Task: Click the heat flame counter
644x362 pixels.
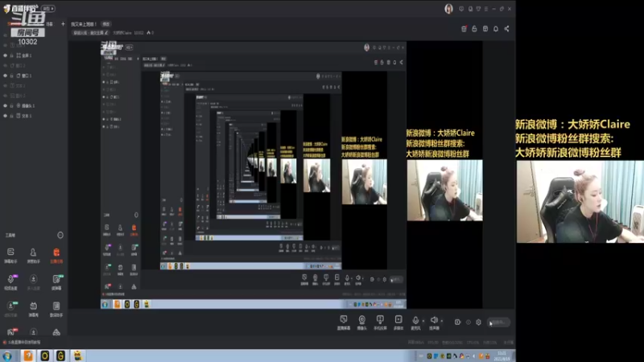Action: (x=150, y=33)
